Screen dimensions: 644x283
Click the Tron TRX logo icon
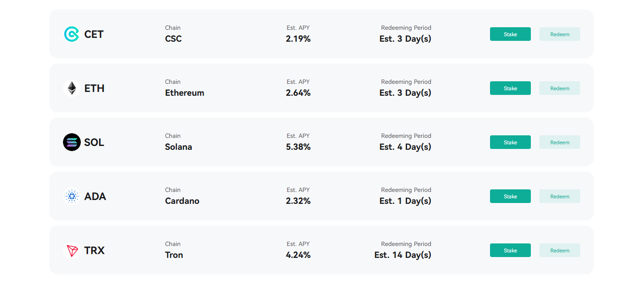pos(71,250)
